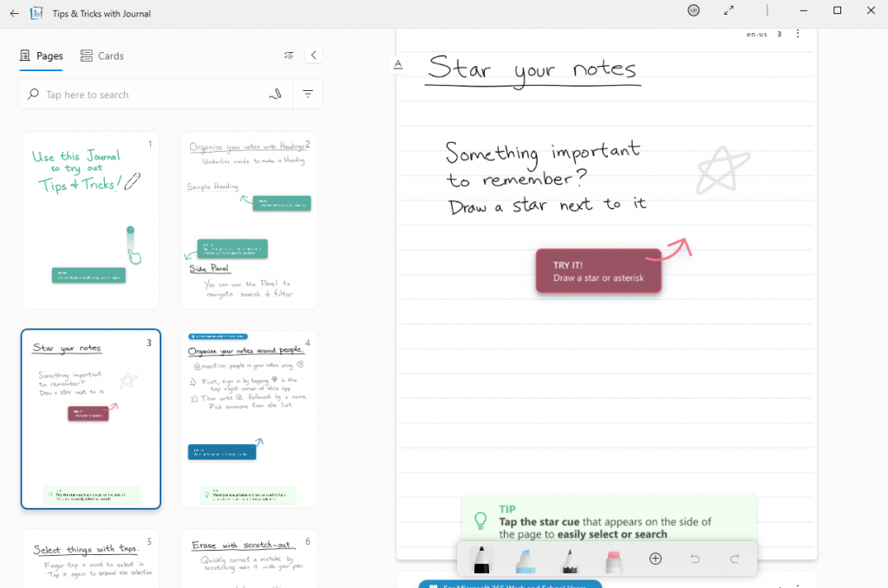Undo the last ink stroke
This screenshot has height=588, width=888.
[695, 559]
